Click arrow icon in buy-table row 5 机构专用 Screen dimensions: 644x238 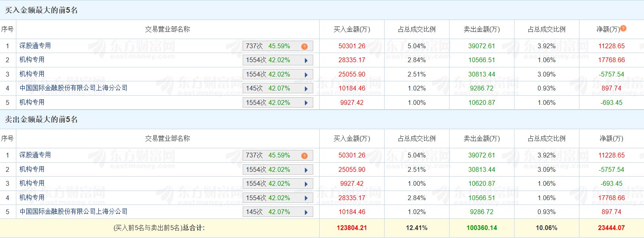pos(306,103)
